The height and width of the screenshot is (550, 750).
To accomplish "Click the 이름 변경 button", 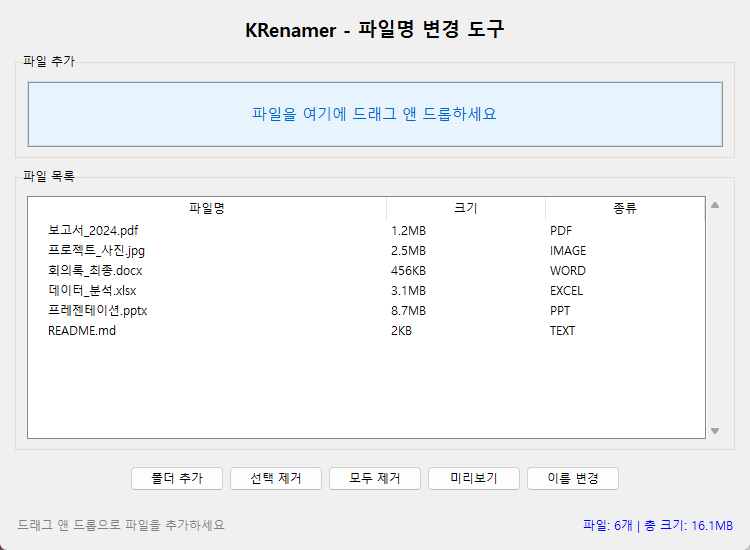I will click(573, 478).
